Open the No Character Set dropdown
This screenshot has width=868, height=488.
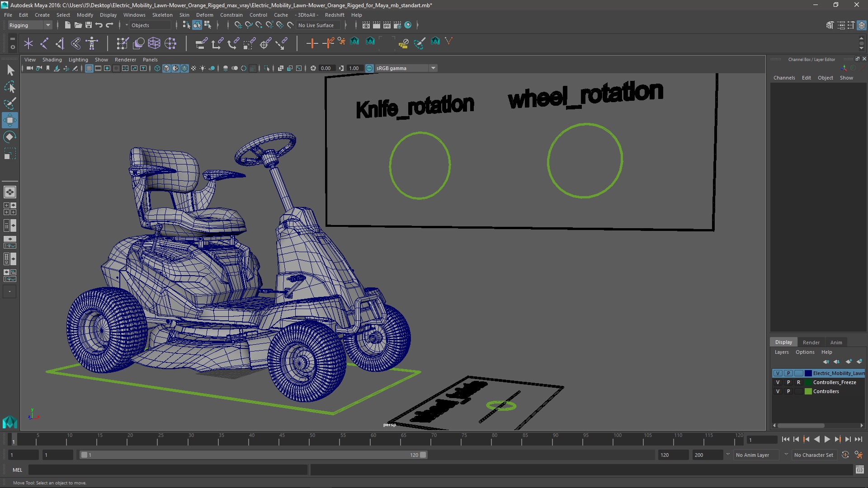click(815, 455)
